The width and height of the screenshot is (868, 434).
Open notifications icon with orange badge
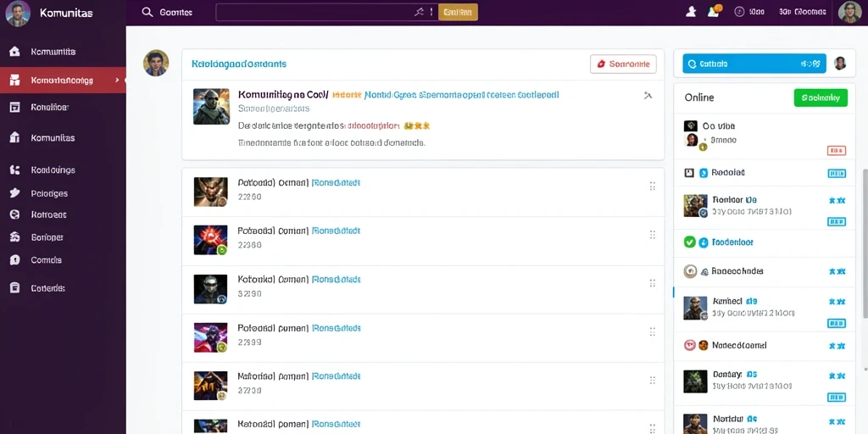pos(715,11)
